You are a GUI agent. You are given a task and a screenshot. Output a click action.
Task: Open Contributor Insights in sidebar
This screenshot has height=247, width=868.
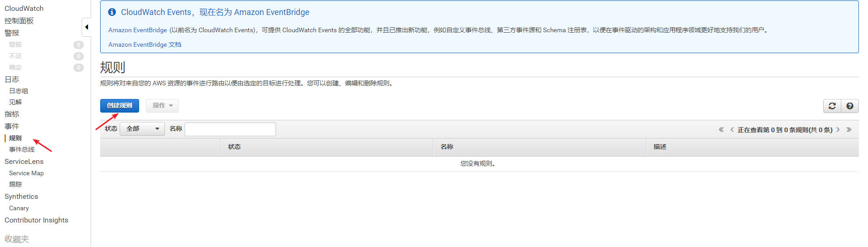point(36,220)
